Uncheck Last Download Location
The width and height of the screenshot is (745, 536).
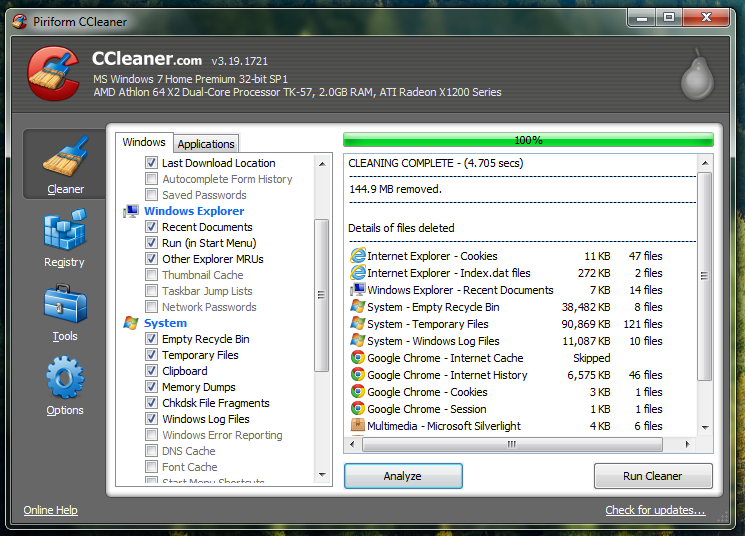pos(151,163)
